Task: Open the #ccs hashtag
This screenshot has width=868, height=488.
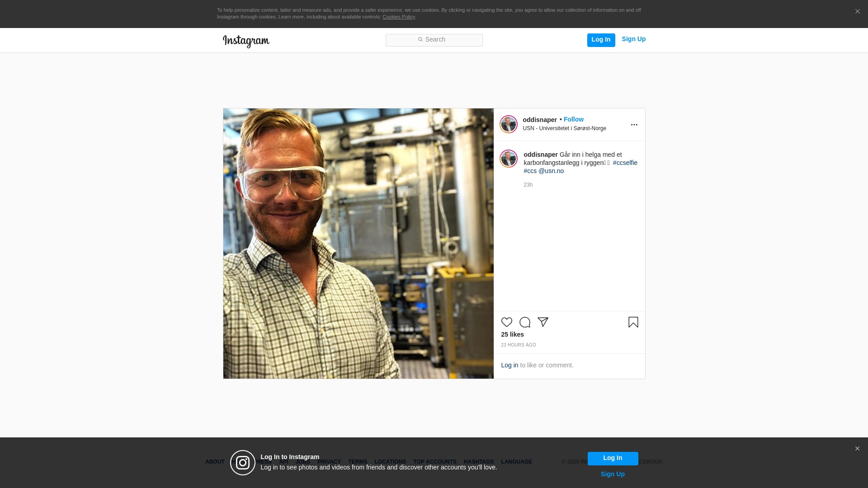Action: tap(530, 171)
